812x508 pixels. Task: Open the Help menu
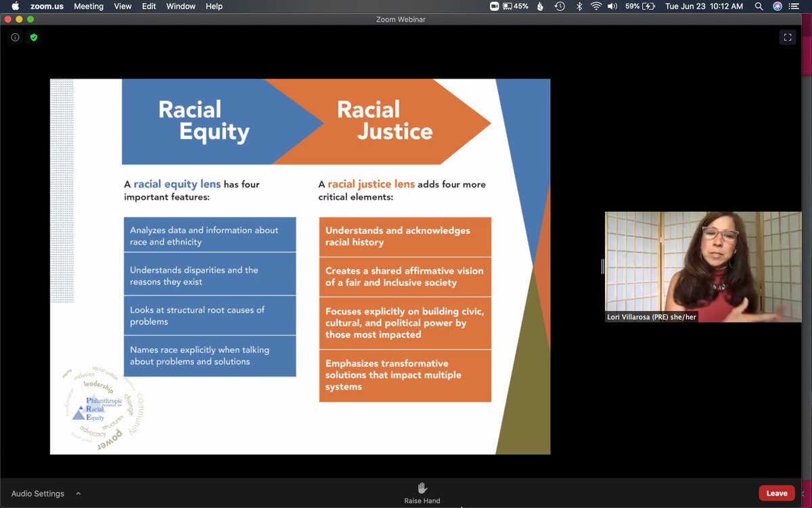[x=214, y=6]
